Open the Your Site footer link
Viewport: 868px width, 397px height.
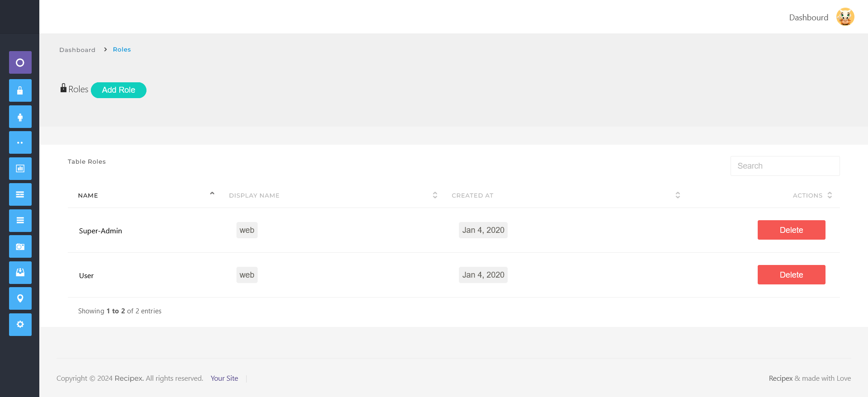[x=224, y=378]
